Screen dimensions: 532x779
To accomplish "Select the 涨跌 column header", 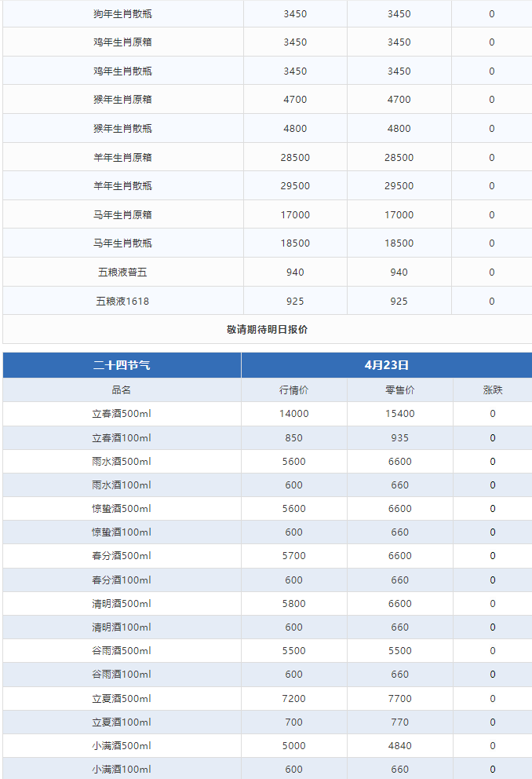I will [492, 390].
